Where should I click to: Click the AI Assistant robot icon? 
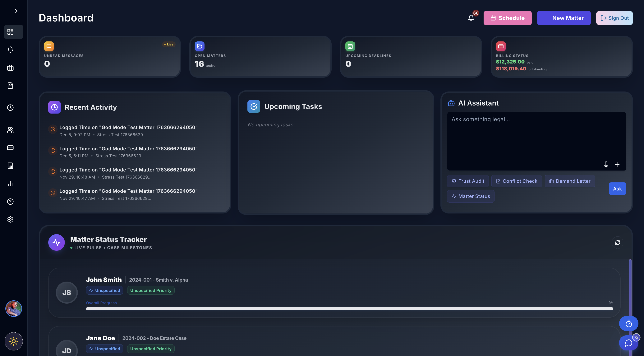(451, 103)
